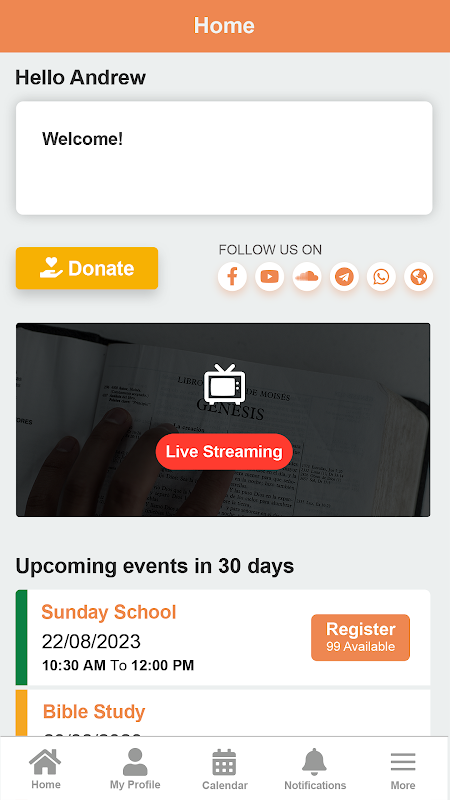Switch to the Calendar tab
The image size is (450, 800).
(x=224, y=769)
